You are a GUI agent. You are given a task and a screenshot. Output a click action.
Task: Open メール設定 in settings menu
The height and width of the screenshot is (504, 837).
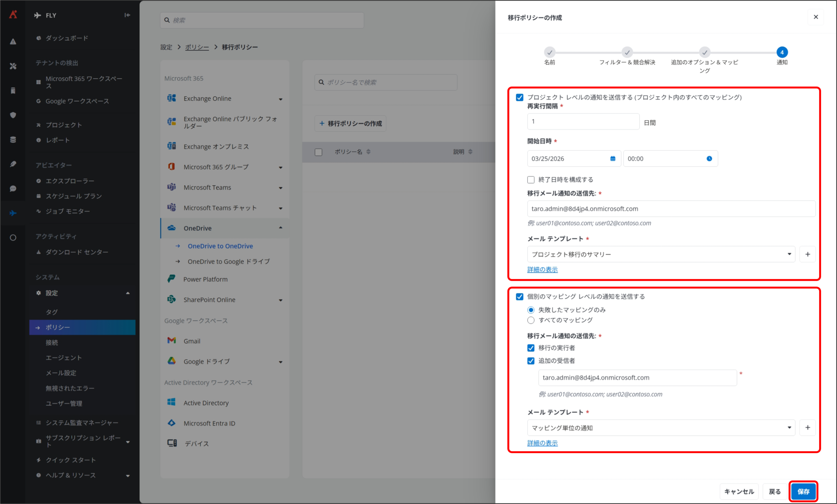click(x=61, y=373)
